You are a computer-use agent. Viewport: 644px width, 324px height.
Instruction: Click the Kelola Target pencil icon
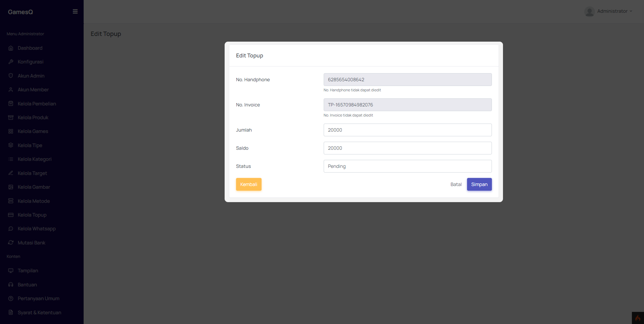11,173
